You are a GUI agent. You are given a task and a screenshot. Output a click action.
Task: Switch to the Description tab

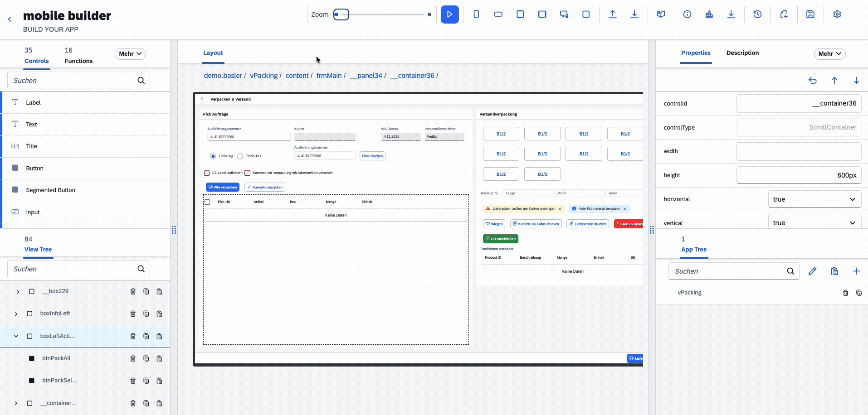[742, 53]
